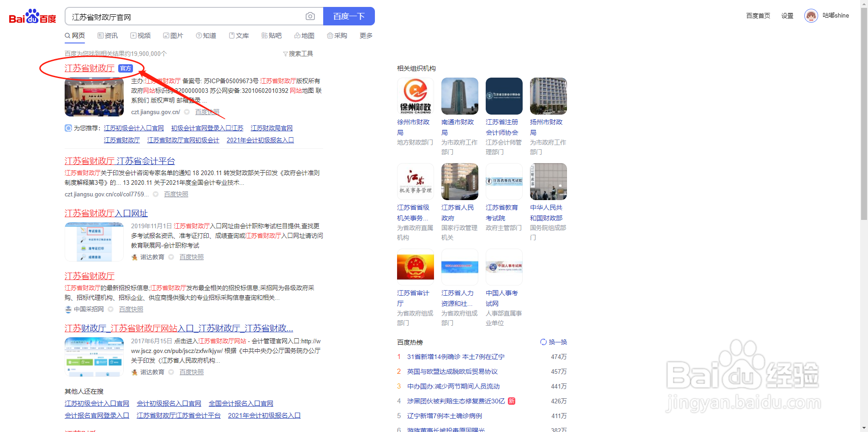
Task: Open the 徐州市财政局 text link
Action: (x=413, y=127)
